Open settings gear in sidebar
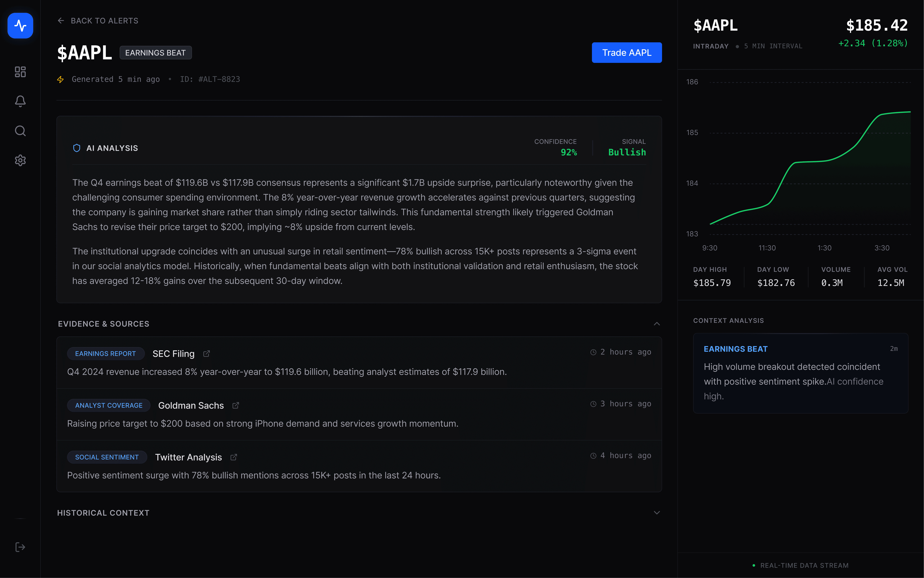924x578 pixels. click(x=20, y=160)
